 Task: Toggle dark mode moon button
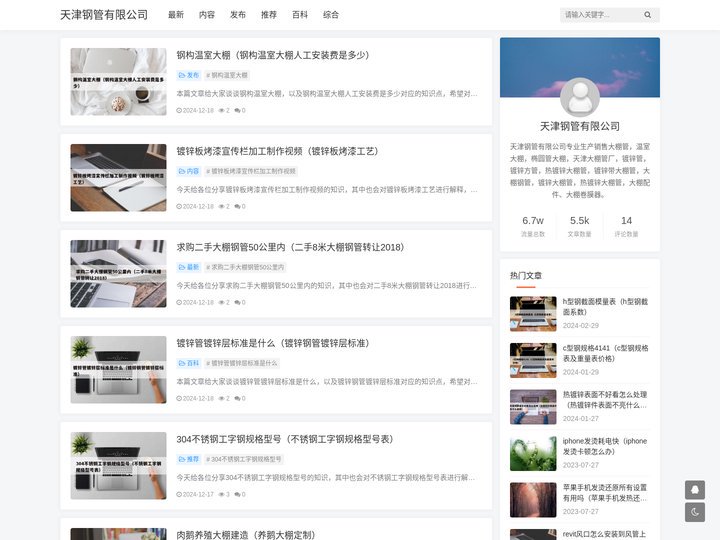(695, 512)
